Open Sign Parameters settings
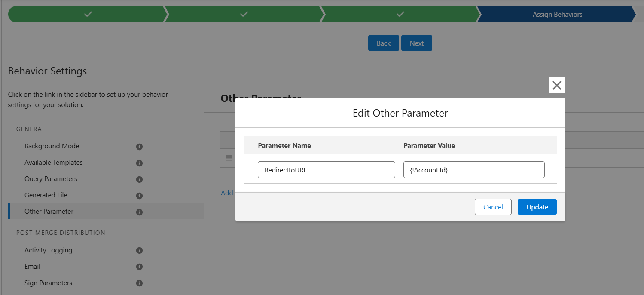This screenshot has height=295, width=644. pyautogui.click(x=48, y=283)
